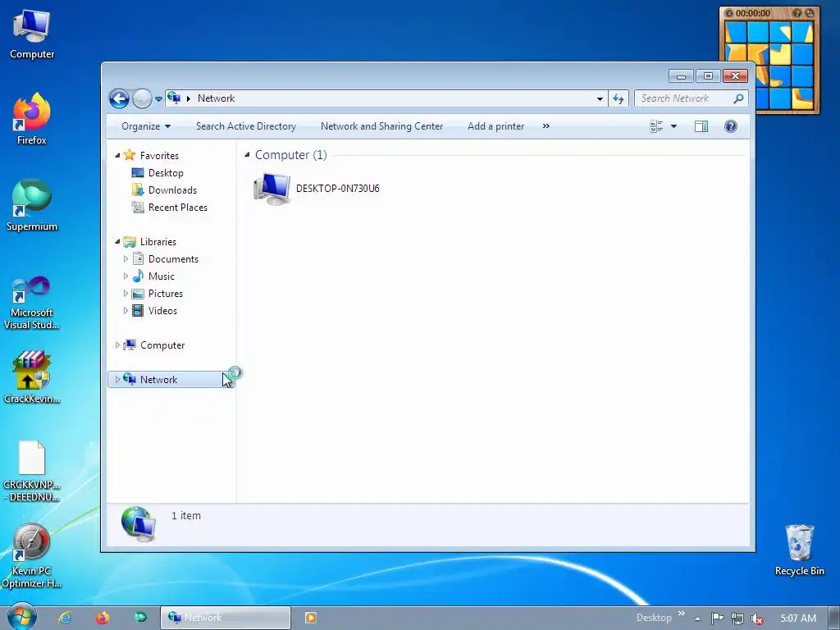
Task: Expand the Network tree node arrow
Action: (117, 379)
